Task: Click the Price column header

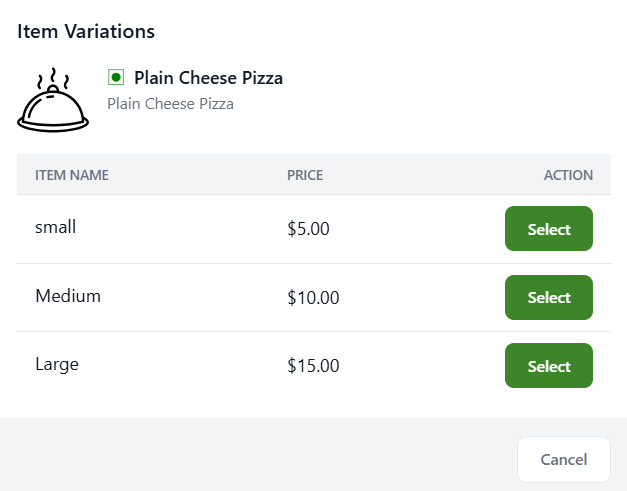Action: pos(305,175)
